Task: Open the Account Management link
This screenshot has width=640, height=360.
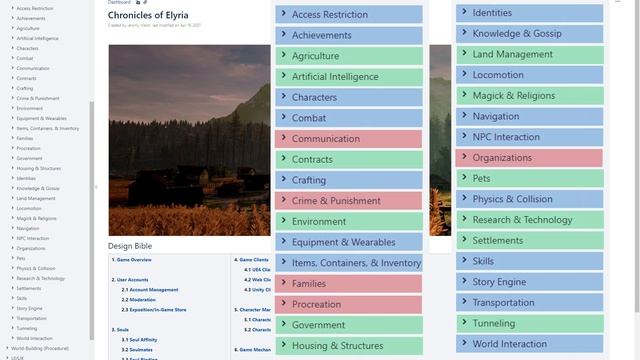Action: pyautogui.click(x=154, y=290)
